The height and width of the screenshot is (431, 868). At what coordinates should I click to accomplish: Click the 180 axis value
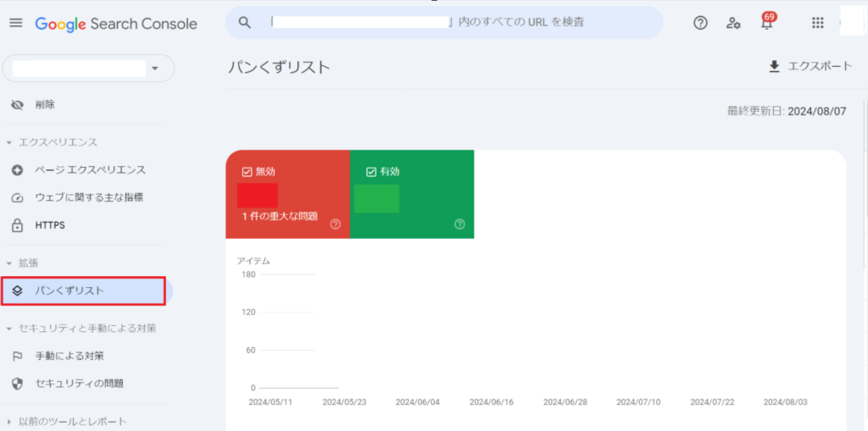(248, 274)
